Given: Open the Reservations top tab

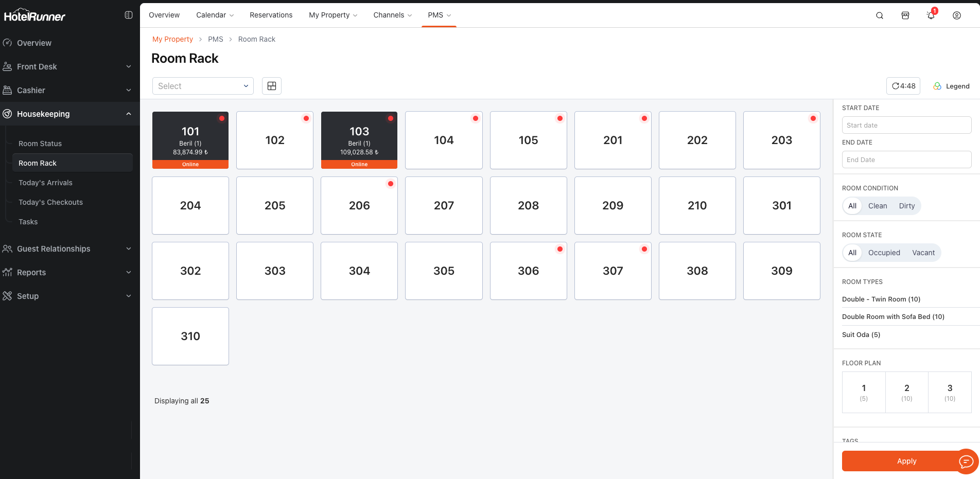Looking at the screenshot, I should (x=271, y=15).
